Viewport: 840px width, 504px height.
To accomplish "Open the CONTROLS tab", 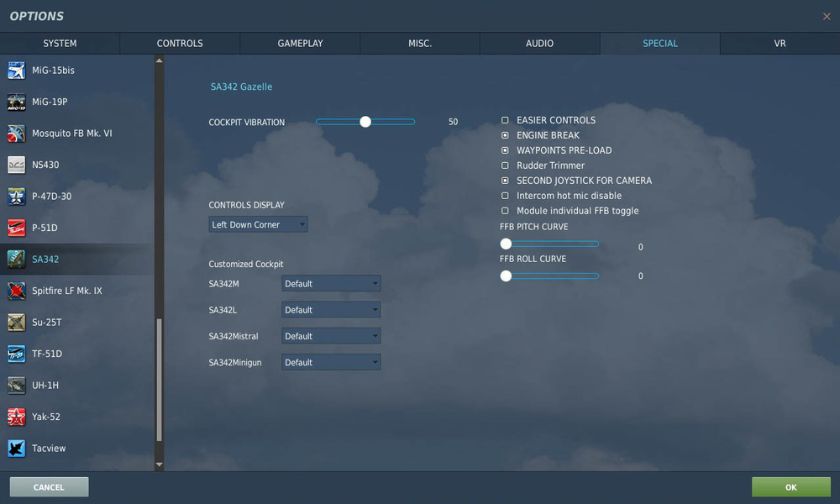I will (x=180, y=44).
